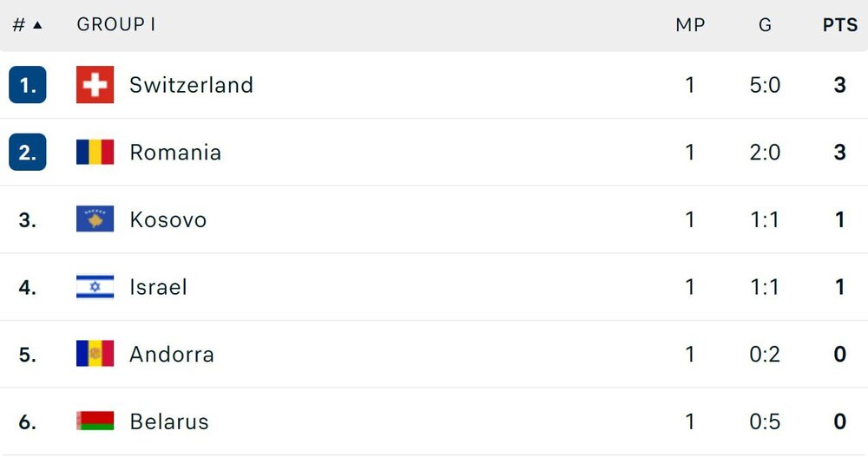Viewport: 868px width, 457px height.
Task: Open the Romania team page
Action: [x=175, y=153]
